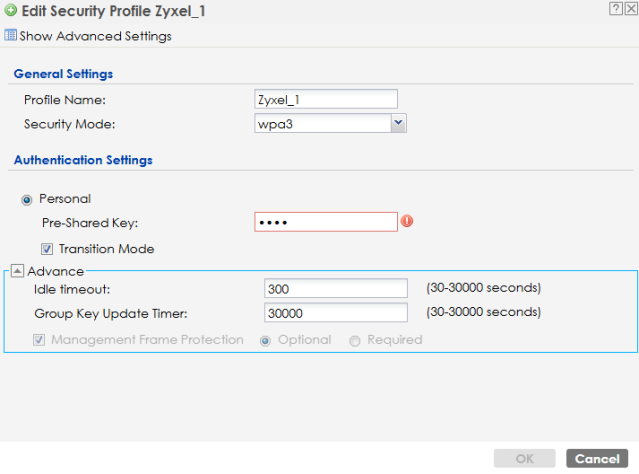639x474 pixels.
Task: Click the Group Key Update Timer field
Action: point(336,313)
